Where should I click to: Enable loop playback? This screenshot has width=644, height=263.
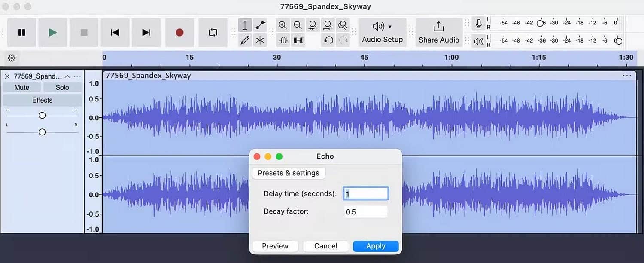(213, 32)
